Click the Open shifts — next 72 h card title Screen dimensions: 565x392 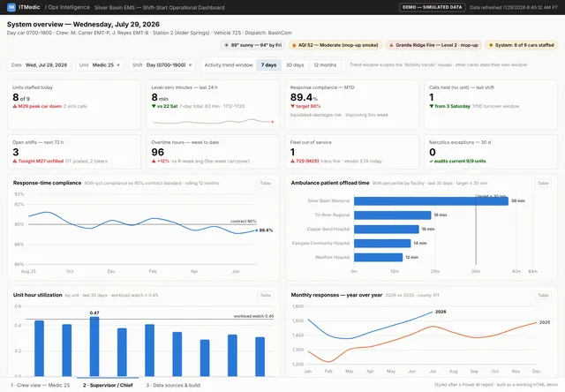click(38, 142)
